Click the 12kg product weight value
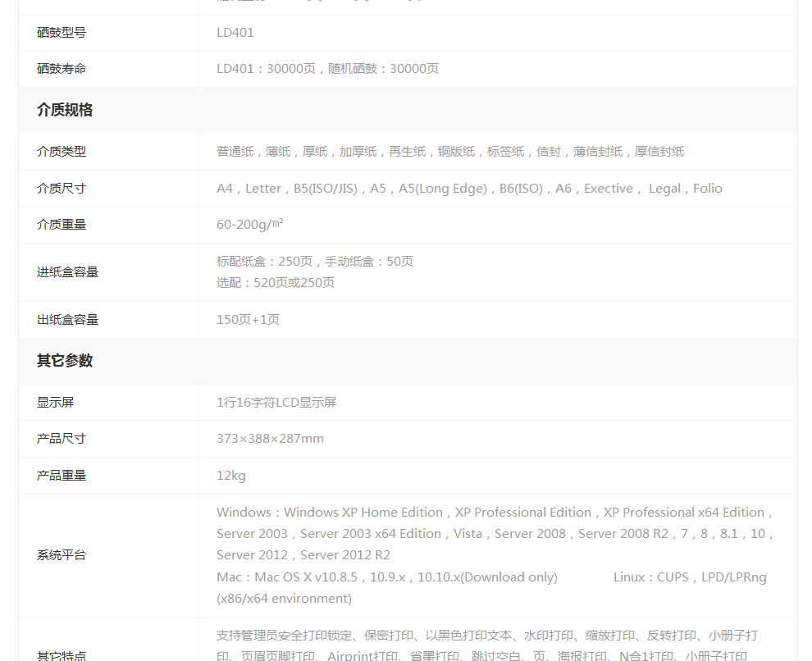The width and height of the screenshot is (812, 661). point(231,476)
